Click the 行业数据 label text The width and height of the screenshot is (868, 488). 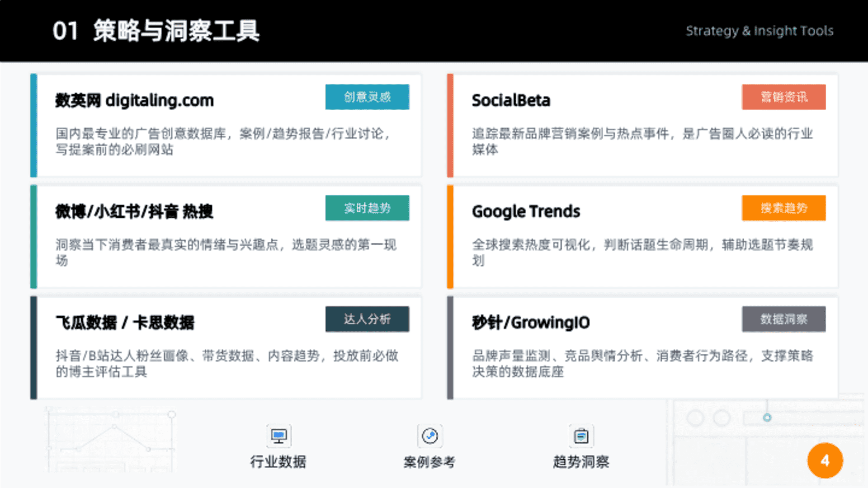[x=278, y=462]
